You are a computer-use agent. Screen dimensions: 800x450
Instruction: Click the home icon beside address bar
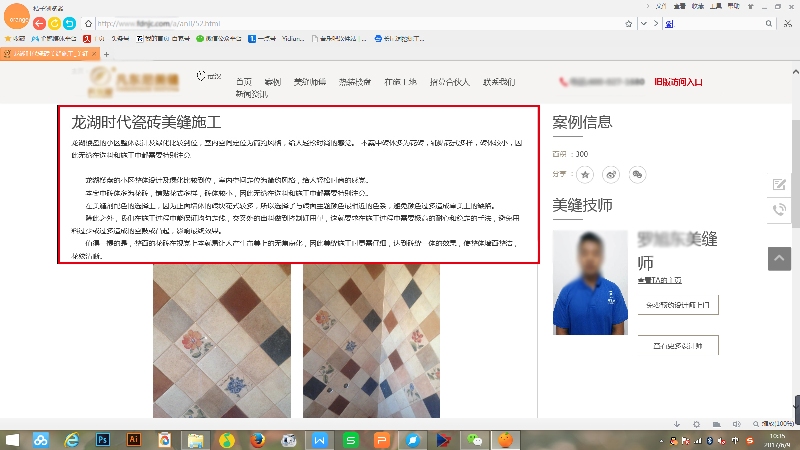pyautogui.click(x=88, y=23)
